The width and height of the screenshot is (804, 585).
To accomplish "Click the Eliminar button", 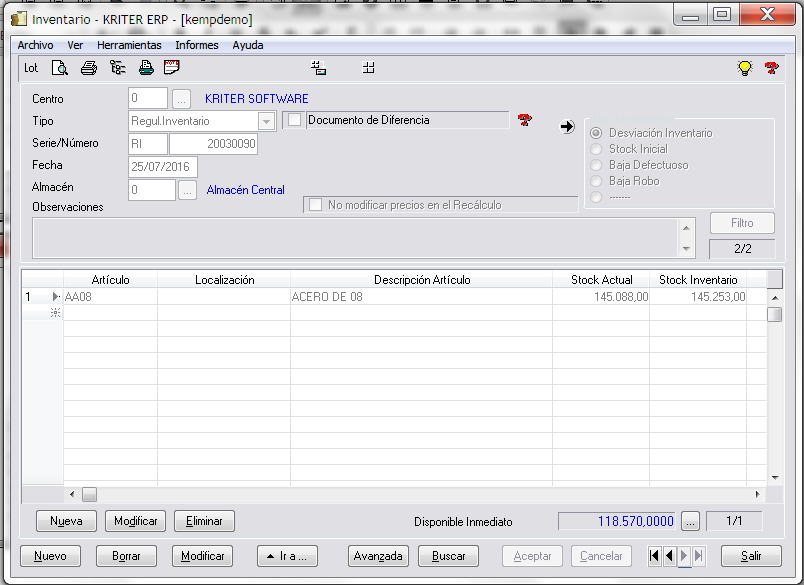I will pyautogui.click(x=204, y=521).
